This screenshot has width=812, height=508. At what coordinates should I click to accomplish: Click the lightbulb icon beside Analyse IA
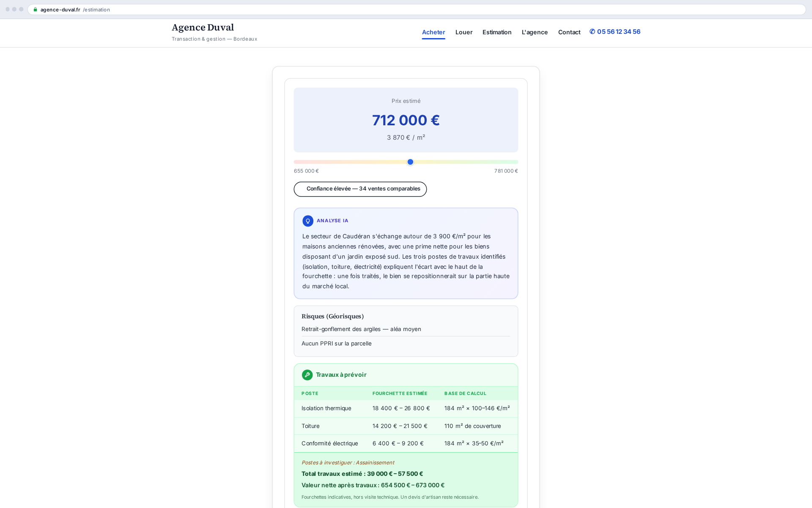tap(308, 221)
